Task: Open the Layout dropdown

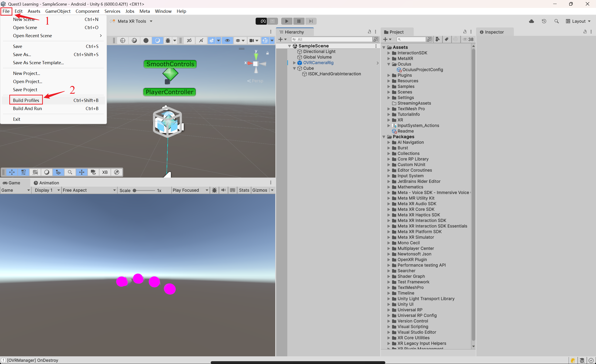Action: (578, 21)
